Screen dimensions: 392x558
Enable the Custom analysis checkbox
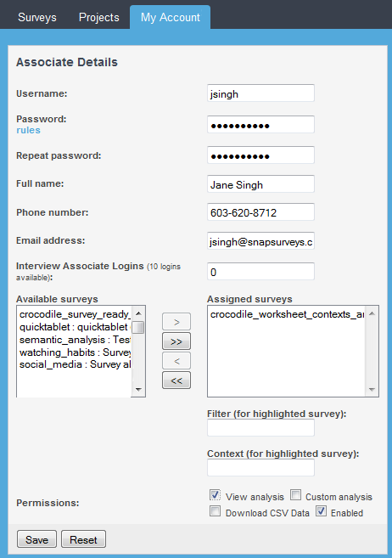pos(295,494)
